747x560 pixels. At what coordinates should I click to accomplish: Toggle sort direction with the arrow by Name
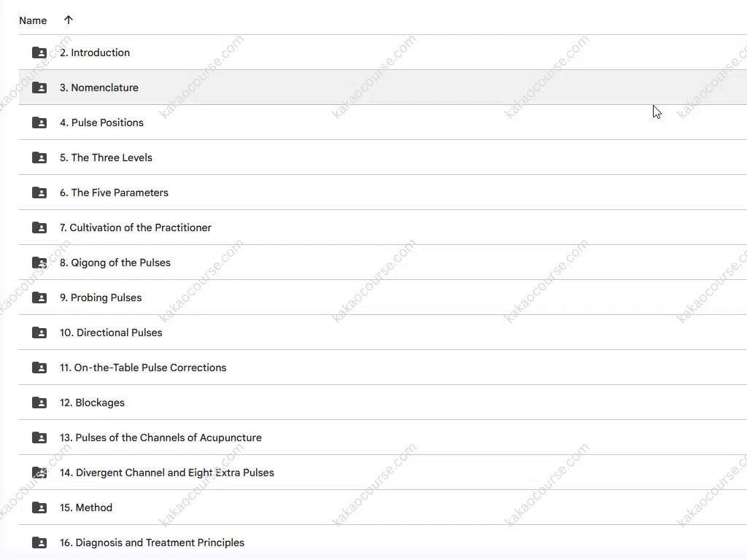pos(69,20)
